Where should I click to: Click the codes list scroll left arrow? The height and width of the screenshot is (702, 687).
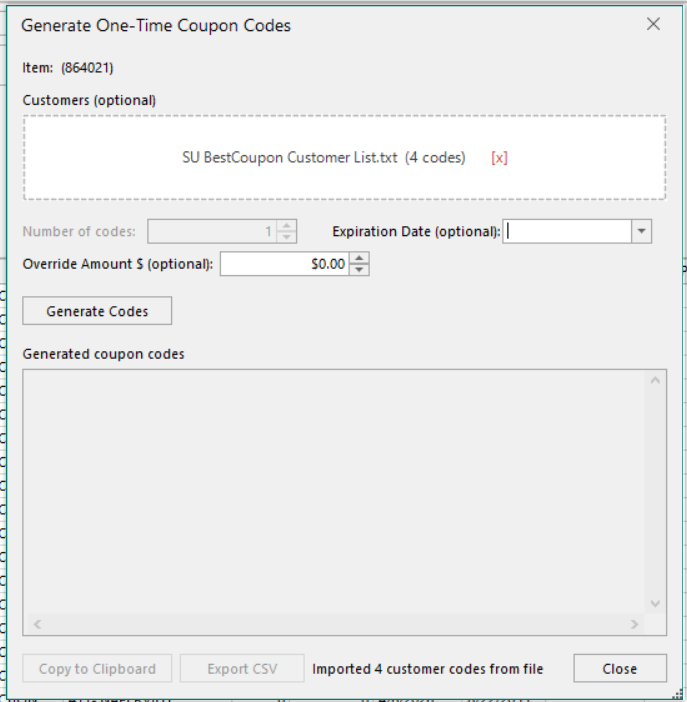pyautogui.click(x=37, y=624)
